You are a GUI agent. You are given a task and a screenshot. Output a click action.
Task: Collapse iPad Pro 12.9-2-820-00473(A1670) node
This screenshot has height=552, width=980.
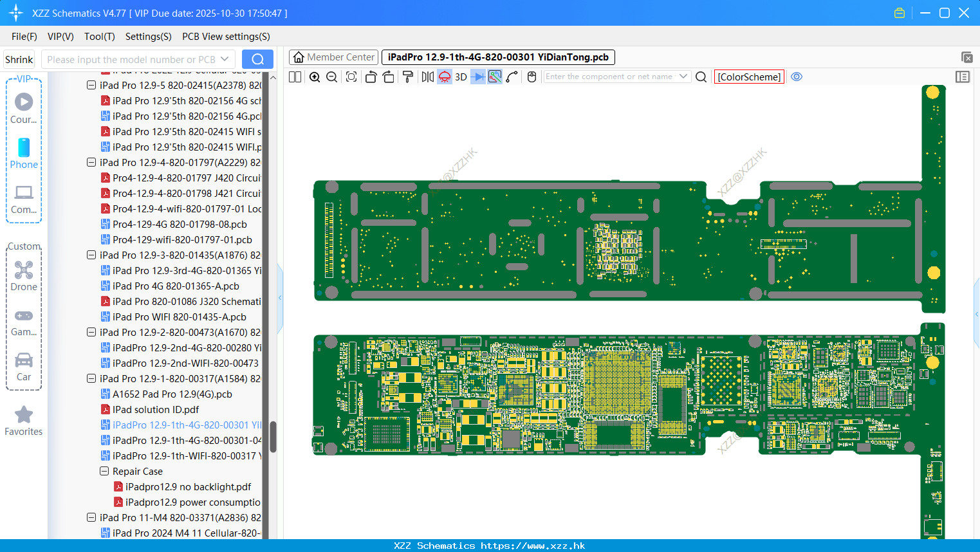pyautogui.click(x=91, y=332)
